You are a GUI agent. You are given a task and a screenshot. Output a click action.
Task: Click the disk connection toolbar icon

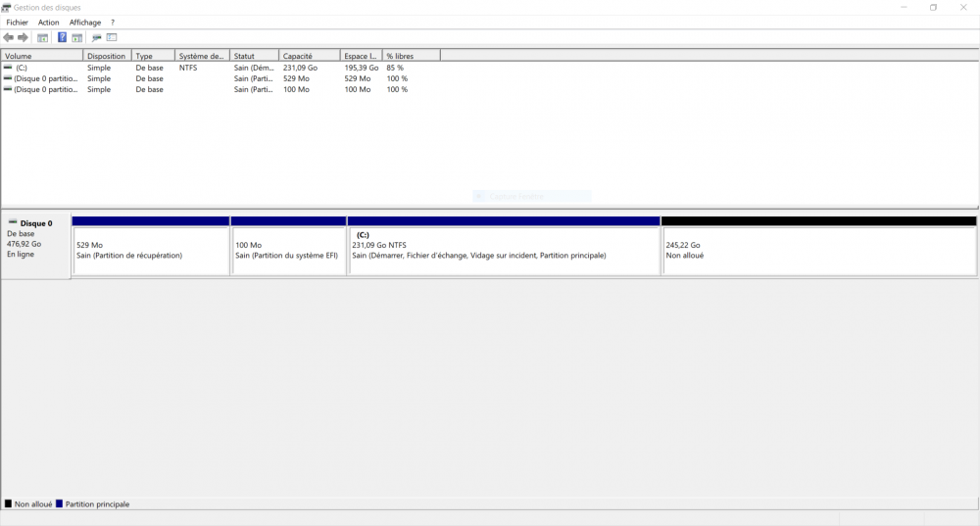tap(96, 38)
